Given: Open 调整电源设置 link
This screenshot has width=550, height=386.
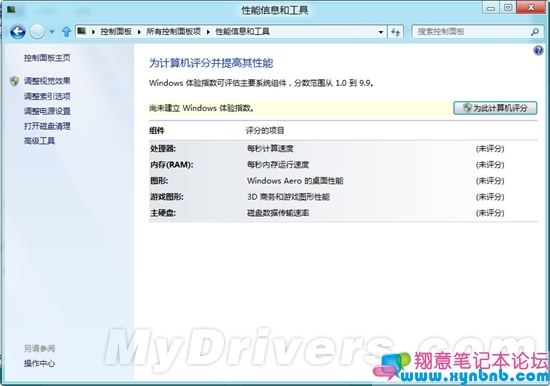Looking at the screenshot, I should [47, 111].
